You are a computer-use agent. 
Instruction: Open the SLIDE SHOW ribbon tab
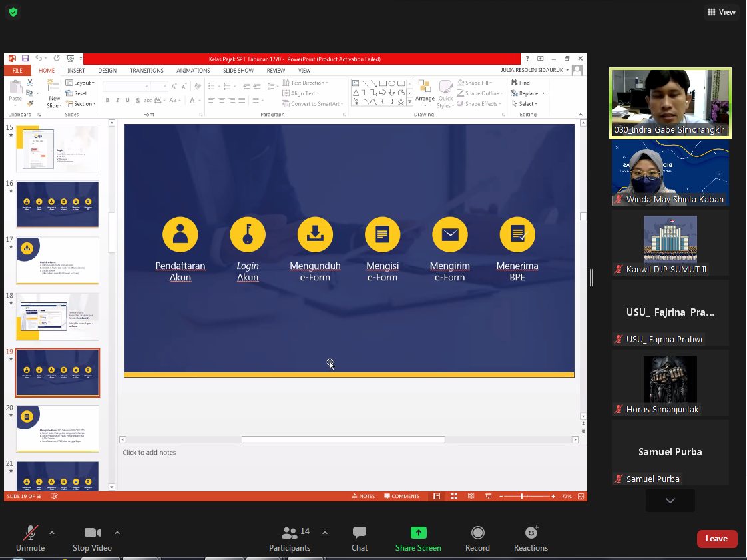point(238,71)
